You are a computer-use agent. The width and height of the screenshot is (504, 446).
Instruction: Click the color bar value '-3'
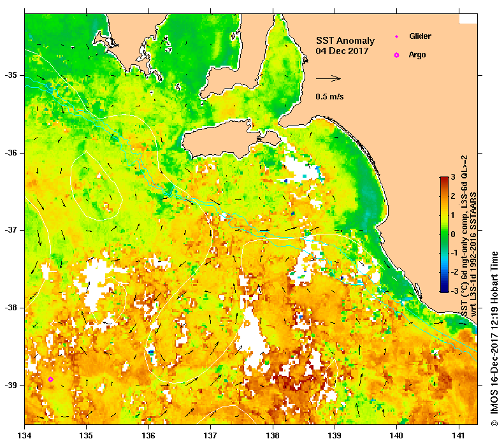click(x=454, y=291)
